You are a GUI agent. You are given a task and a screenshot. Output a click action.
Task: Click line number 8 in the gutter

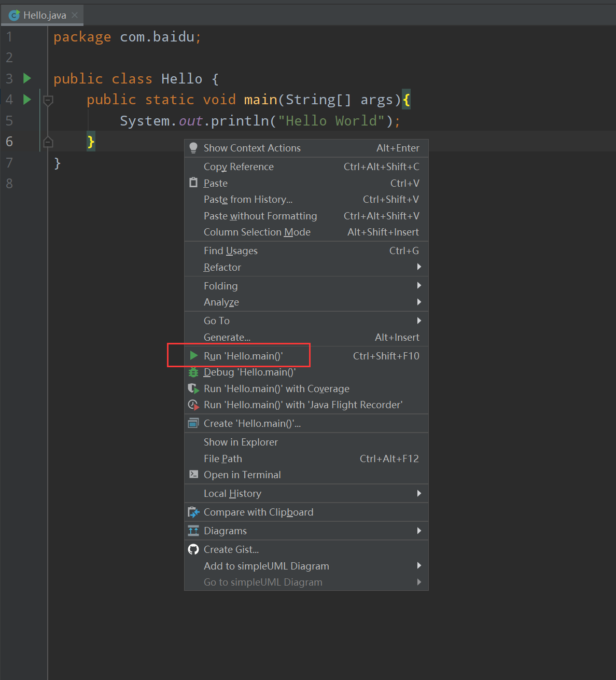(9, 183)
